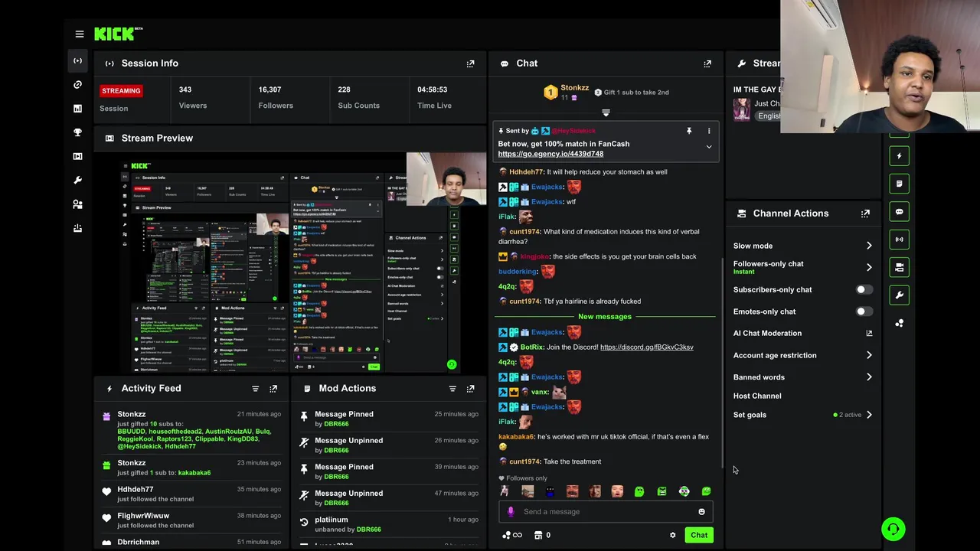Open the emoji picker in message box
Image resolution: width=980 pixels, height=551 pixels.
pyautogui.click(x=701, y=512)
